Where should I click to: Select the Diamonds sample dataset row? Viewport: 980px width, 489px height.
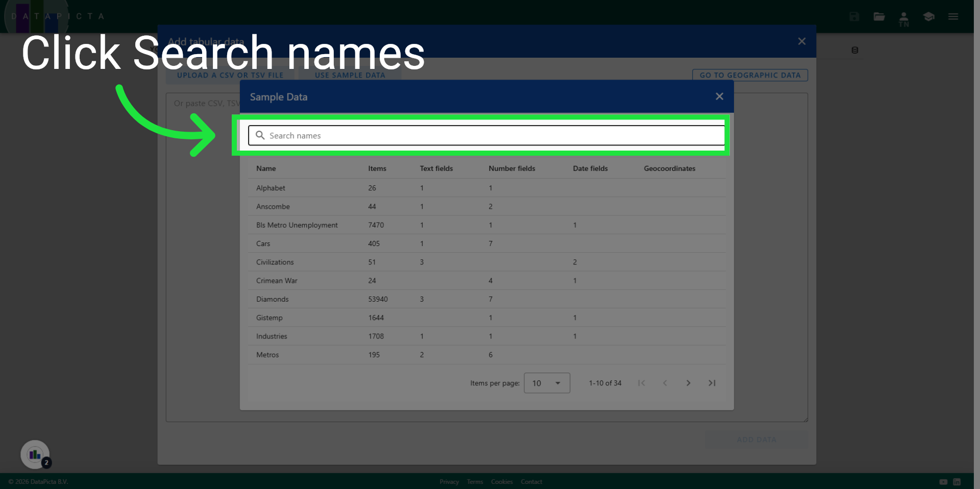tap(357, 299)
